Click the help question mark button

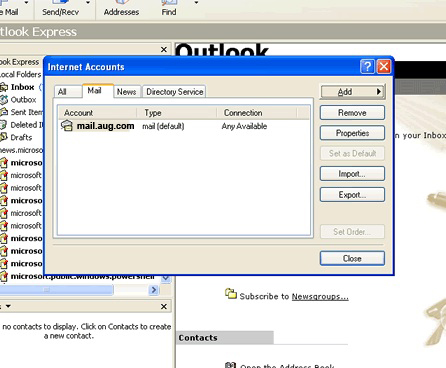[x=367, y=67]
